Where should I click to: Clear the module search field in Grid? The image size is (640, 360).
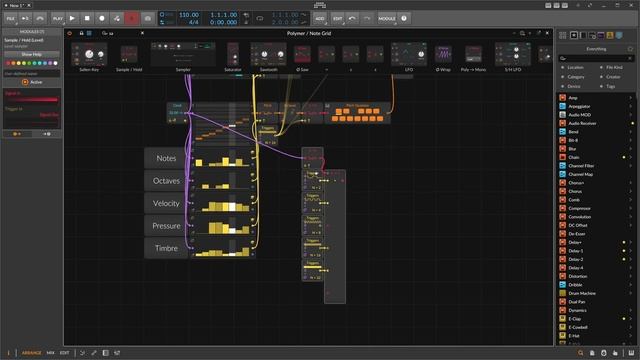coord(142,33)
